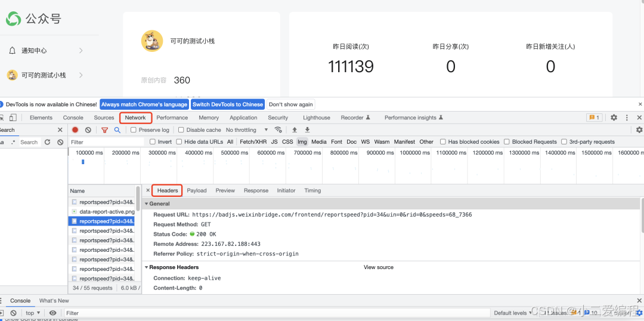Check the Invert filter checkbox
This screenshot has height=321, width=644.
pyautogui.click(x=153, y=142)
